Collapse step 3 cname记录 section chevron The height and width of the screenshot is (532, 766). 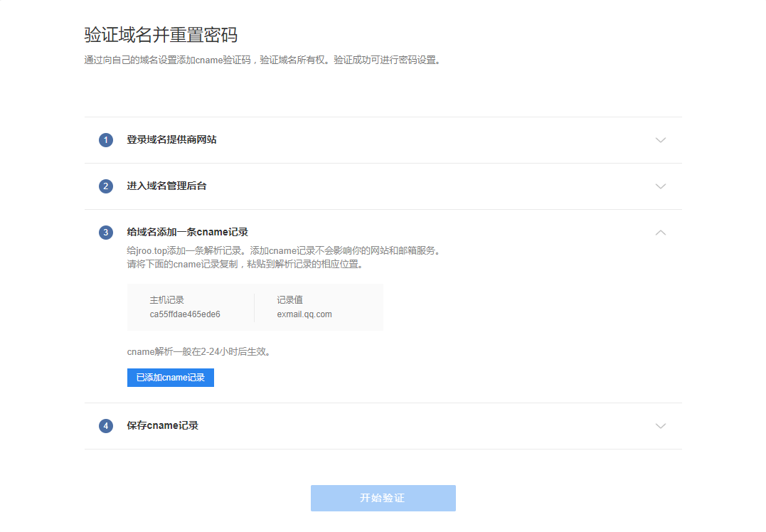tap(661, 233)
